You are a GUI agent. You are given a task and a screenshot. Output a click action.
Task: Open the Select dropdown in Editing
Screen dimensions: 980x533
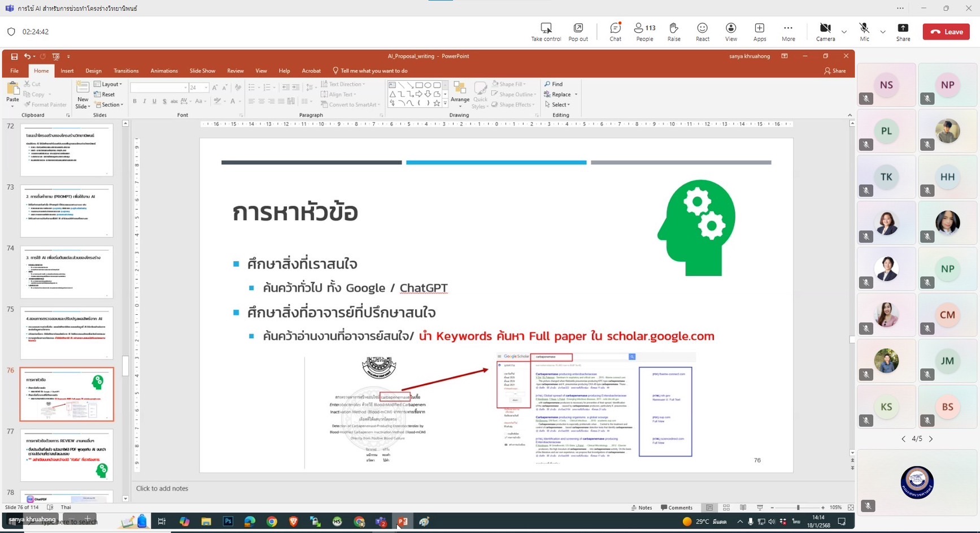click(x=557, y=105)
